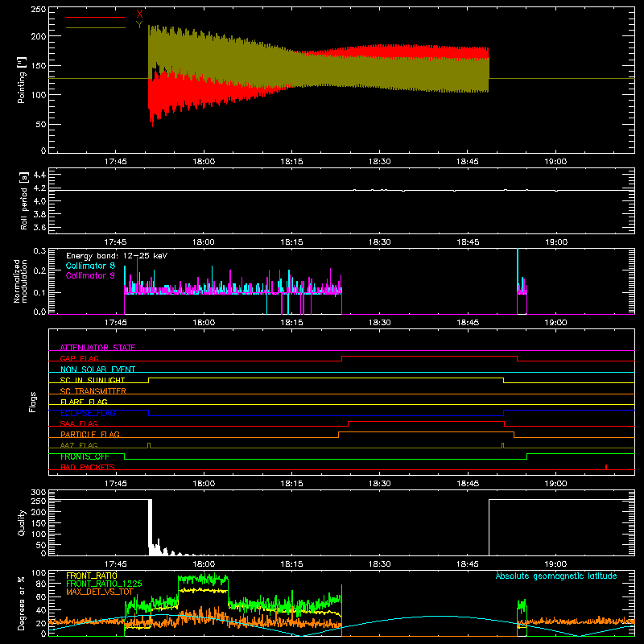Image resolution: width=644 pixels, height=644 pixels.
Task: Click the 'Quality' axis title
Action: (x=22, y=522)
